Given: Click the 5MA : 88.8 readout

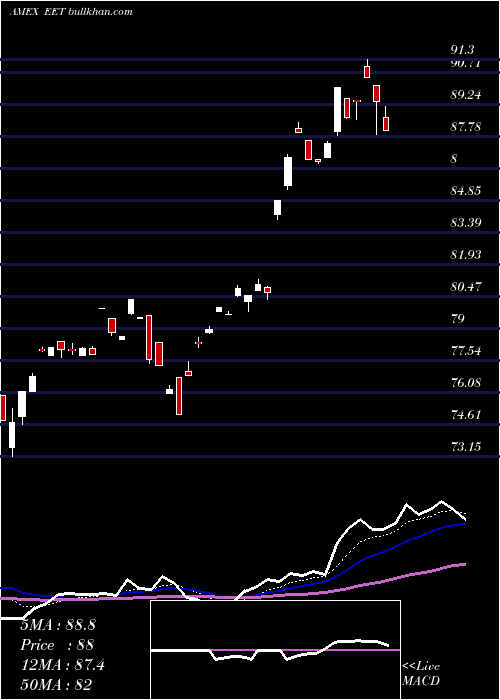Looking at the screenshot, I should pos(58,625).
